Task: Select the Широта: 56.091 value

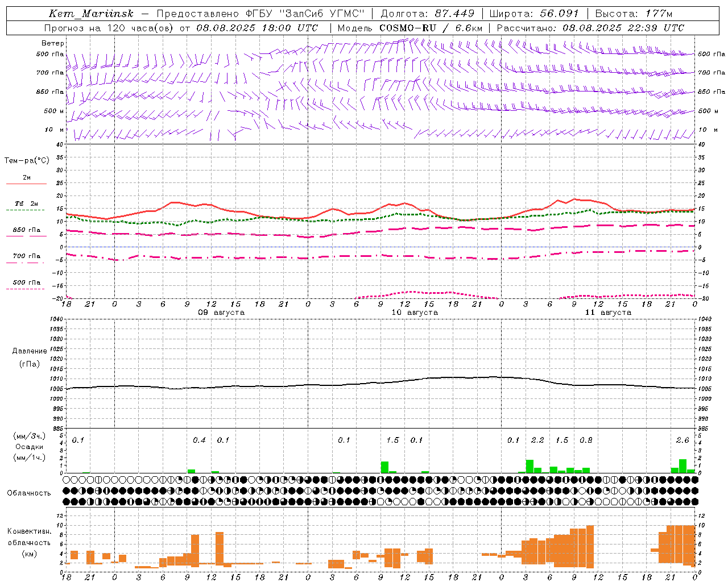Action: click(x=534, y=14)
